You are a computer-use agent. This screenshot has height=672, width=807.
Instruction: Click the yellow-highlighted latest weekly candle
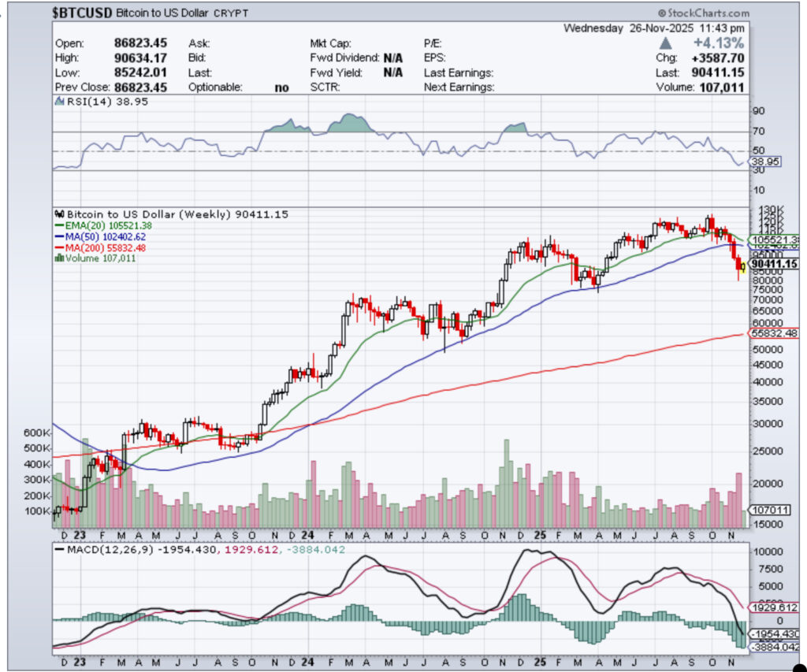[x=742, y=266]
